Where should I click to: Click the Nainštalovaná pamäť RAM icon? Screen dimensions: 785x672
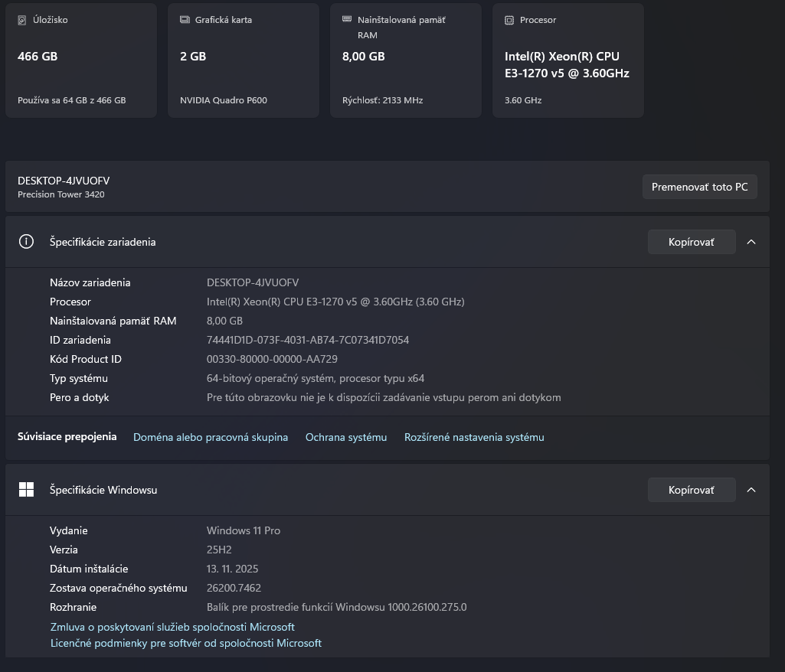(345, 19)
